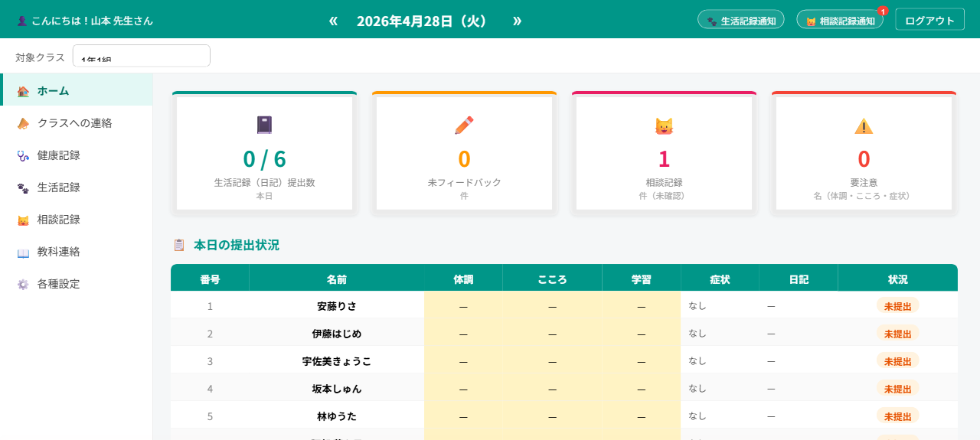Image resolution: width=980 pixels, height=440 pixels.
Task: Click 未提出 badge for 坂本しゅん
Action: [x=898, y=389]
